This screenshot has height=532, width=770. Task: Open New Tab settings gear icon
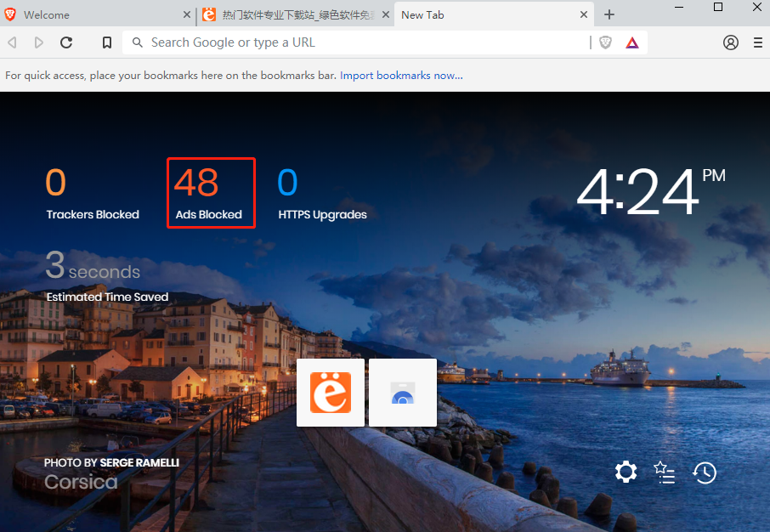click(x=626, y=472)
